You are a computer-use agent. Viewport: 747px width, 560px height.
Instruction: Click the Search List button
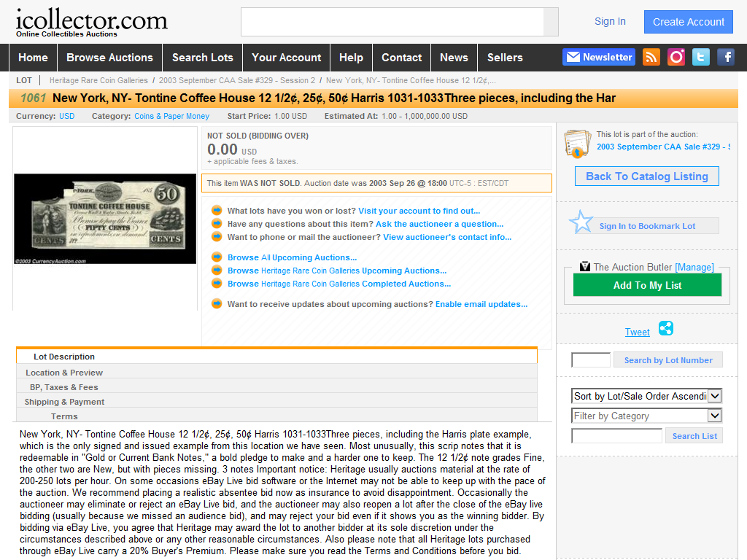[x=694, y=436]
